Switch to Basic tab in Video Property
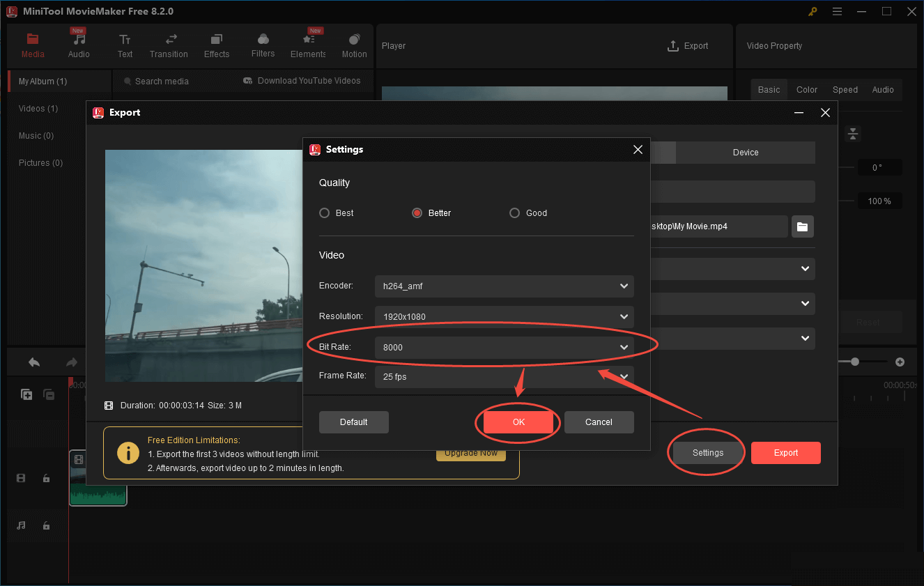The width and height of the screenshot is (924, 586). point(769,90)
